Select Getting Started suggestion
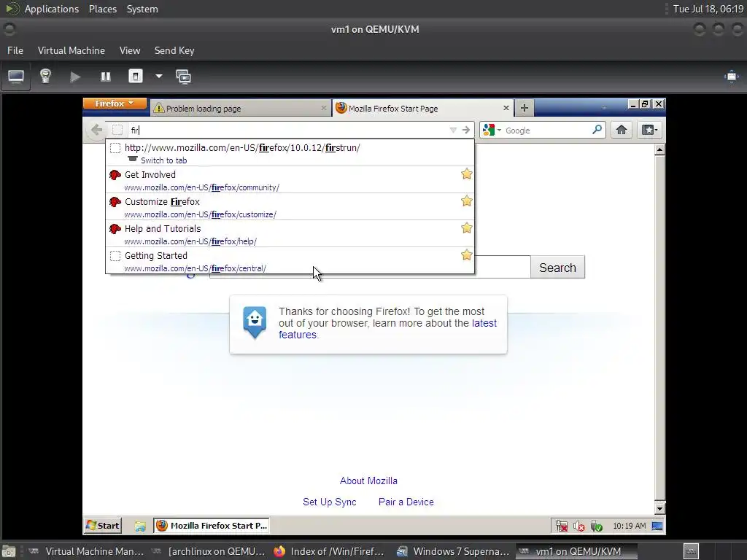Viewport: 747px width, 560px height. 290,261
